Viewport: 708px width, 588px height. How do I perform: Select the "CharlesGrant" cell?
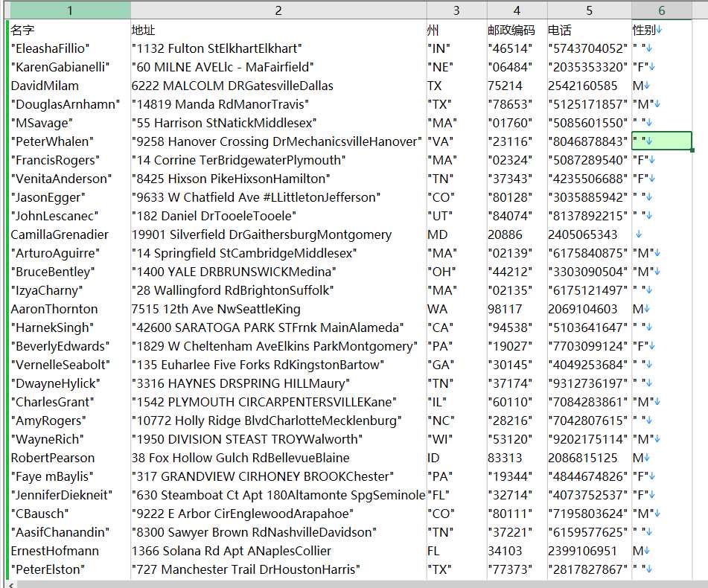(x=69, y=402)
